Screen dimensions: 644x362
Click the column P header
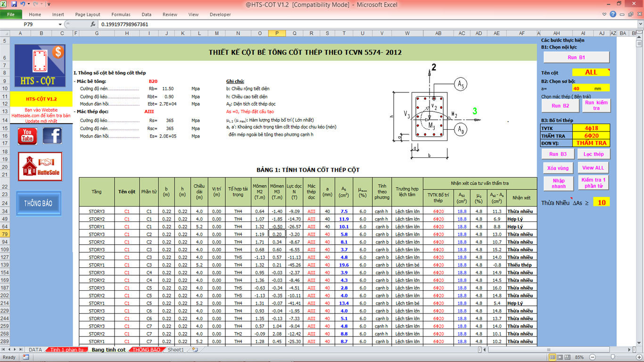click(x=277, y=33)
